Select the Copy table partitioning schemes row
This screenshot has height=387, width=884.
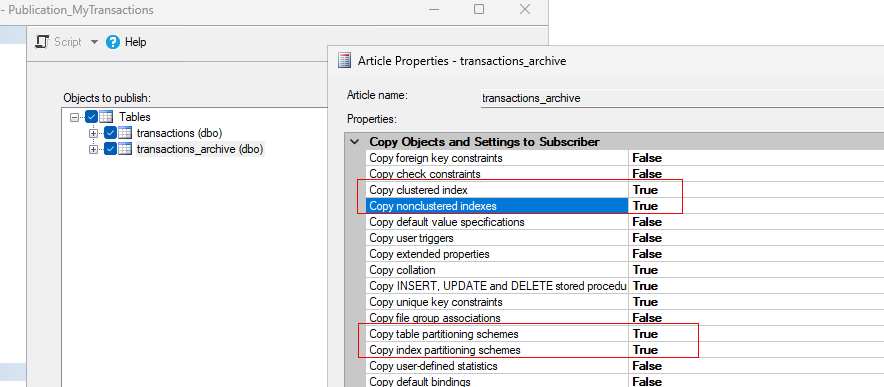[625, 334]
